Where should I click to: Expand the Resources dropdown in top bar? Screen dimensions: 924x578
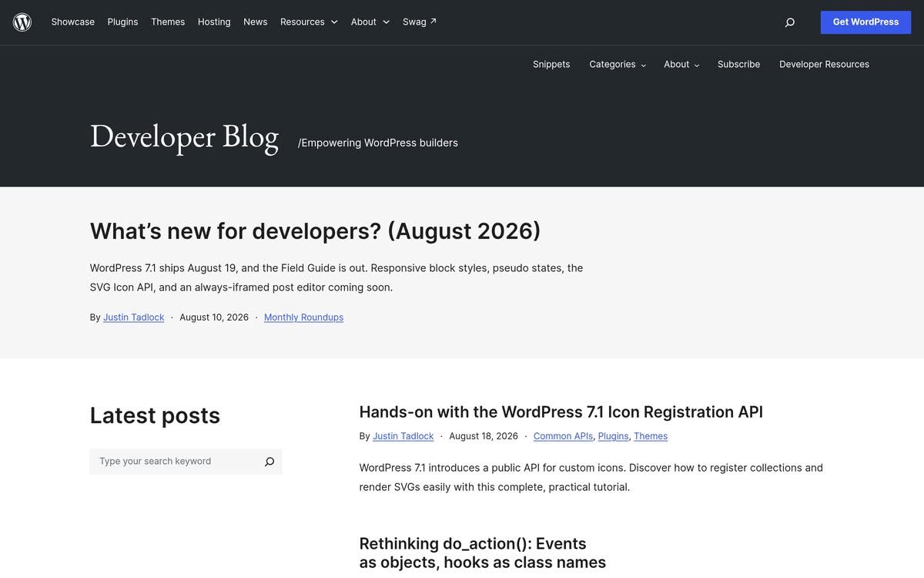tap(309, 22)
